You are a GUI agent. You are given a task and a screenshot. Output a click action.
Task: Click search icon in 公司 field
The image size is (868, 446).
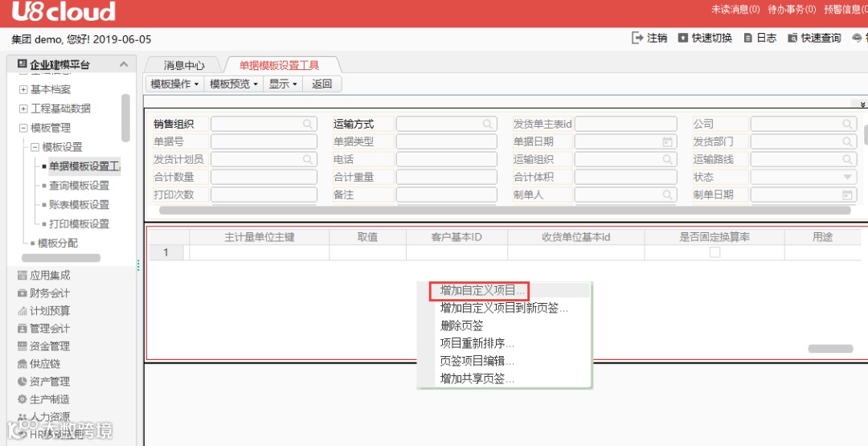(x=848, y=124)
